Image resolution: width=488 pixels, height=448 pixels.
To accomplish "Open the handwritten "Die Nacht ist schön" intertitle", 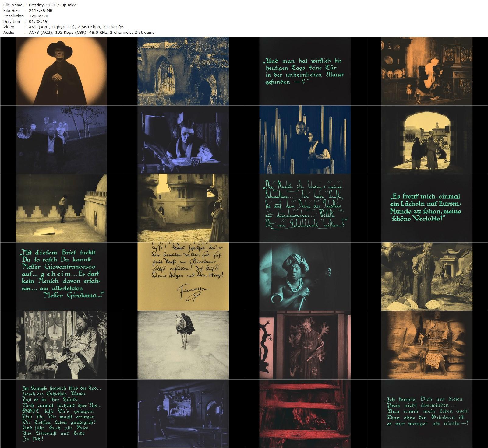I will tap(305, 208).
